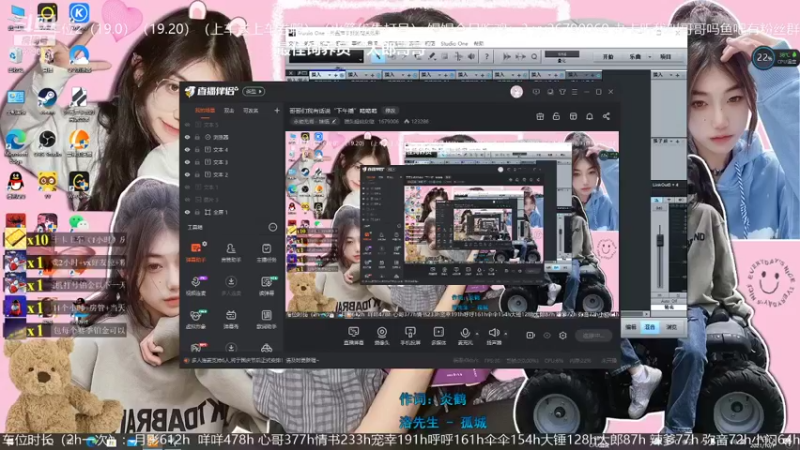Toggle visibility of the 文本 4 layer

(187, 149)
